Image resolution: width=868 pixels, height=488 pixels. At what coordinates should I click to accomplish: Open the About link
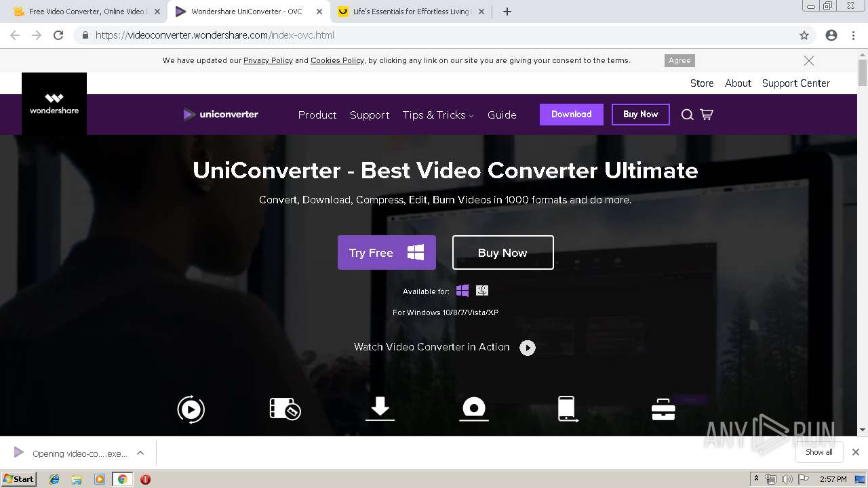tap(738, 83)
